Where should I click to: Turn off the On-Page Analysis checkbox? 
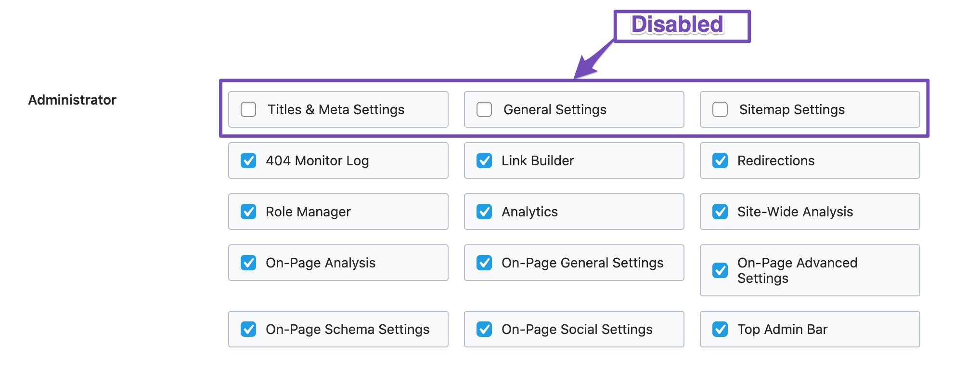pos(248,263)
